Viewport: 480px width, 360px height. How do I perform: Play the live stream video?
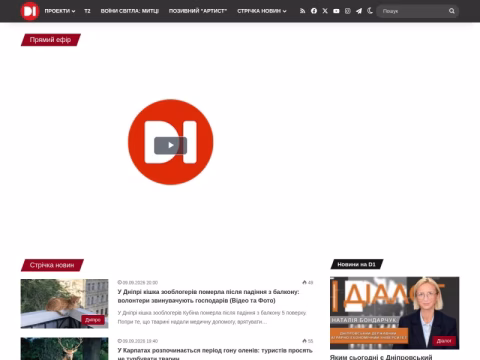[x=170, y=145]
